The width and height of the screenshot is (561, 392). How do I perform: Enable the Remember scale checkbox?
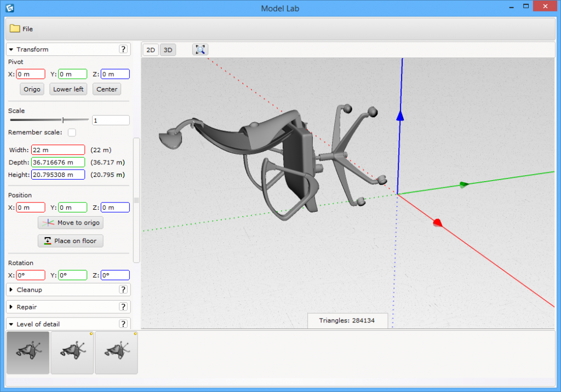(72, 132)
